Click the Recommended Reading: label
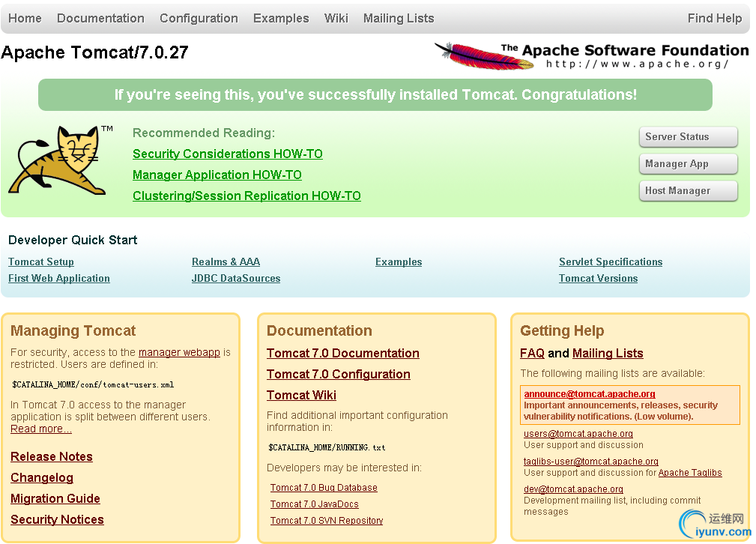 pos(204,133)
